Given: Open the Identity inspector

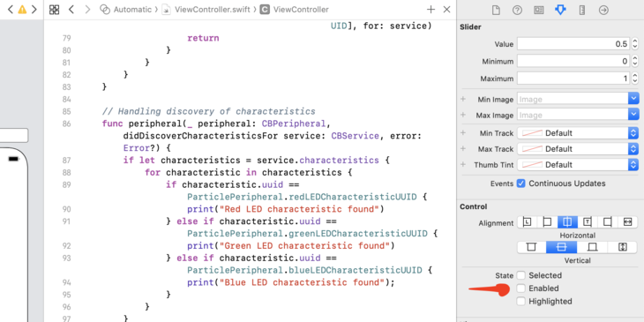Looking at the screenshot, I should [x=539, y=11].
